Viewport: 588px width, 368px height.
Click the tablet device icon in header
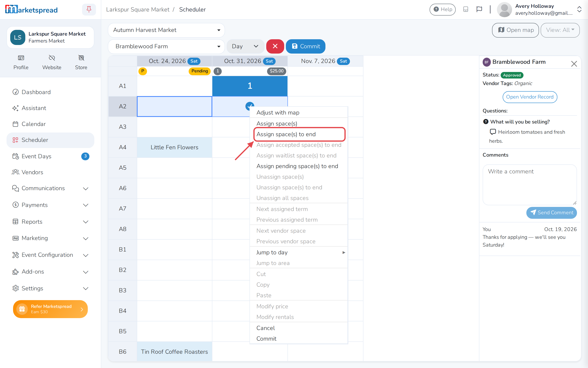point(465,9)
